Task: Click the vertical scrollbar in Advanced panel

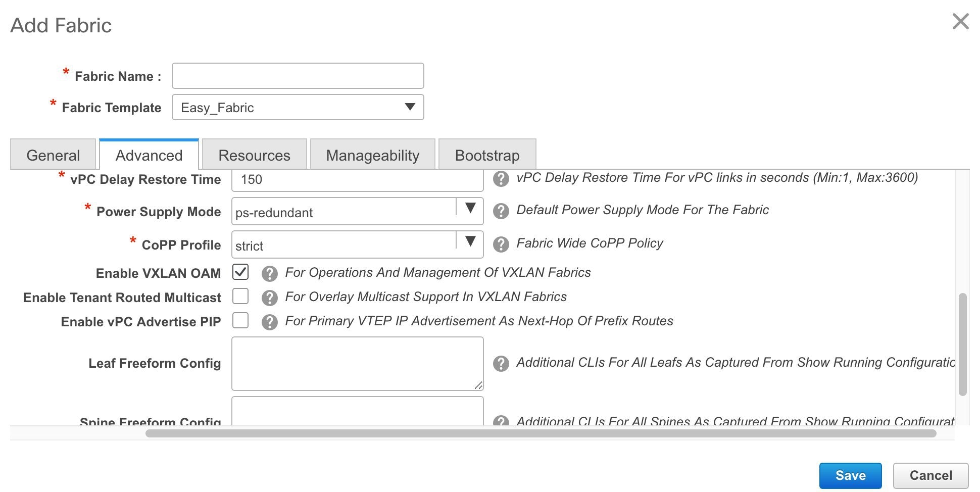Action: tap(962, 345)
